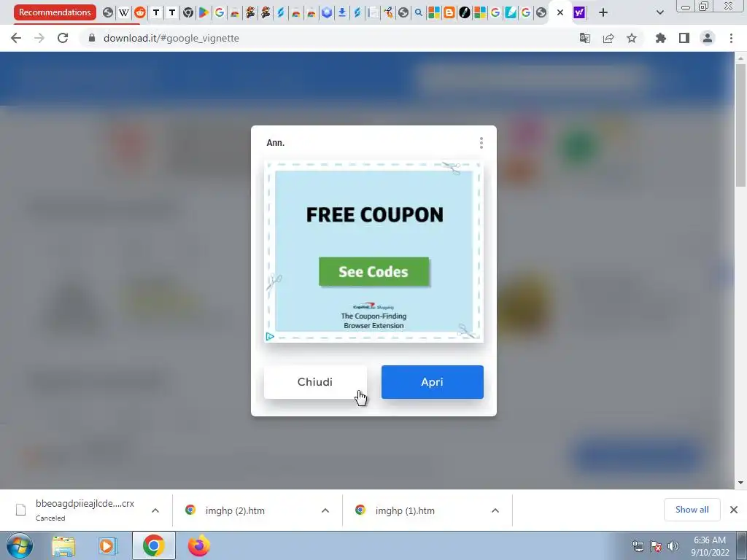The width and height of the screenshot is (747, 560).
Task: Share this page using the share icon
Action: (608, 38)
